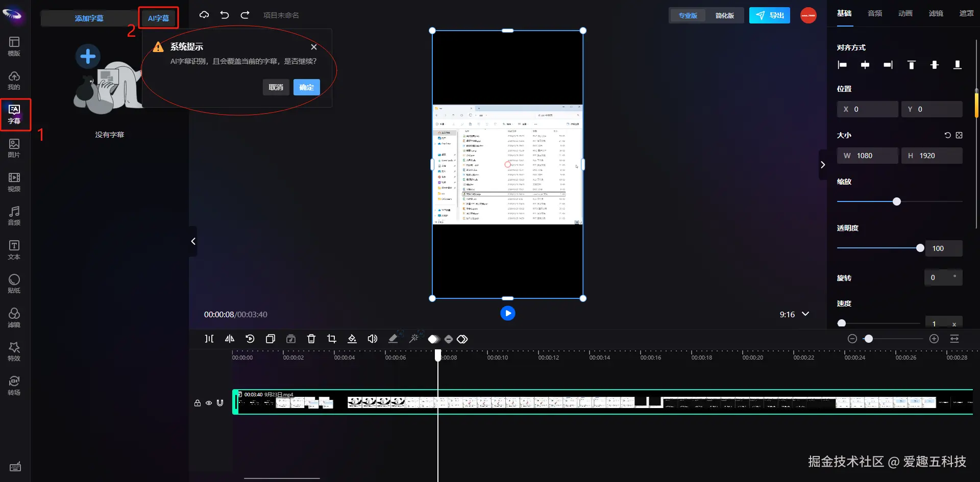Open the 模版 templates panel
980x482 pixels.
click(x=14, y=46)
